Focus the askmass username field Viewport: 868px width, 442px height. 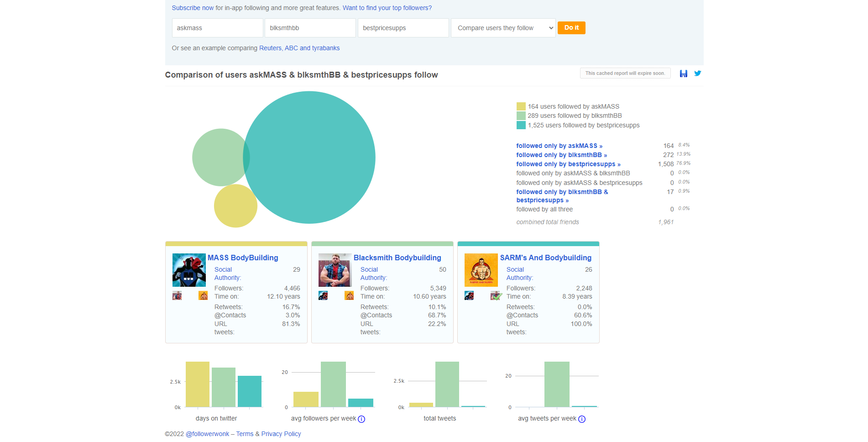[217, 28]
